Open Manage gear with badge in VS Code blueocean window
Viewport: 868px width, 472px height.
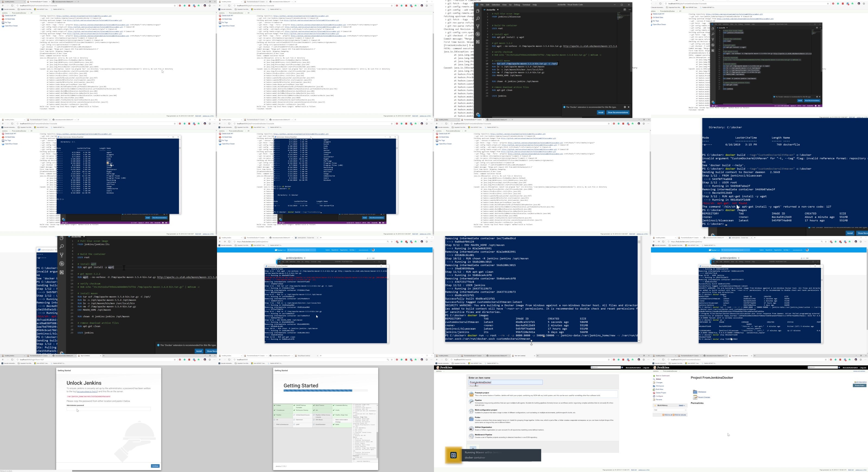[x=478, y=114]
